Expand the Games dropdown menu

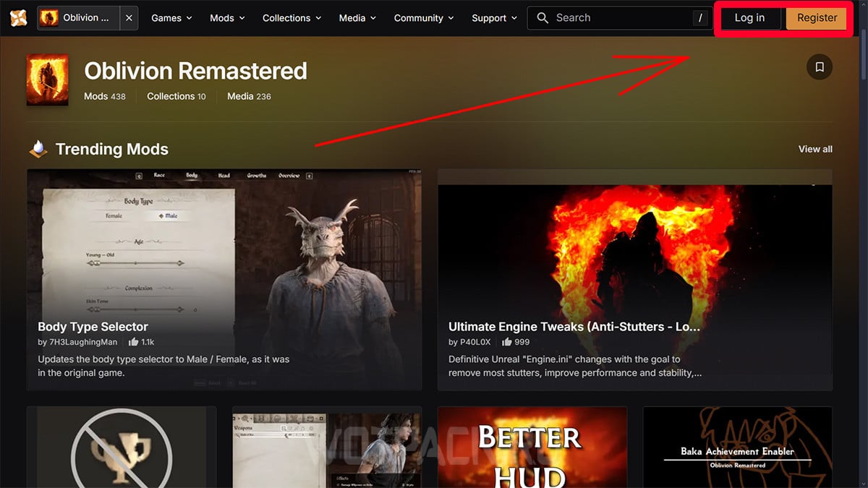(171, 18)
